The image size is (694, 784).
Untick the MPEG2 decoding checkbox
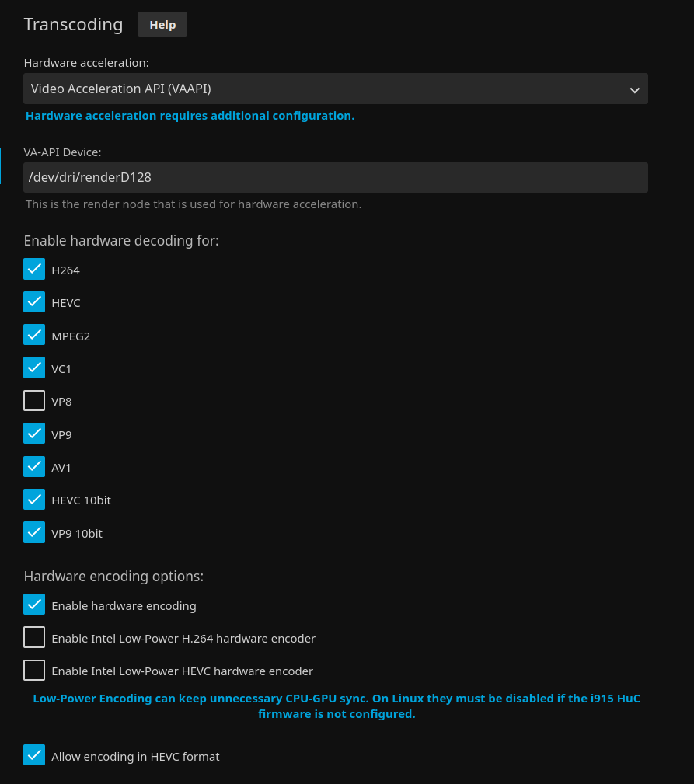(34, 335)
